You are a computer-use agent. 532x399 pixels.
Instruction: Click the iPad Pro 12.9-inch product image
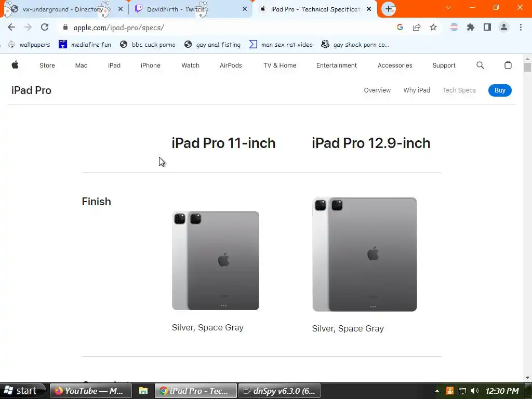pos(365,254)
